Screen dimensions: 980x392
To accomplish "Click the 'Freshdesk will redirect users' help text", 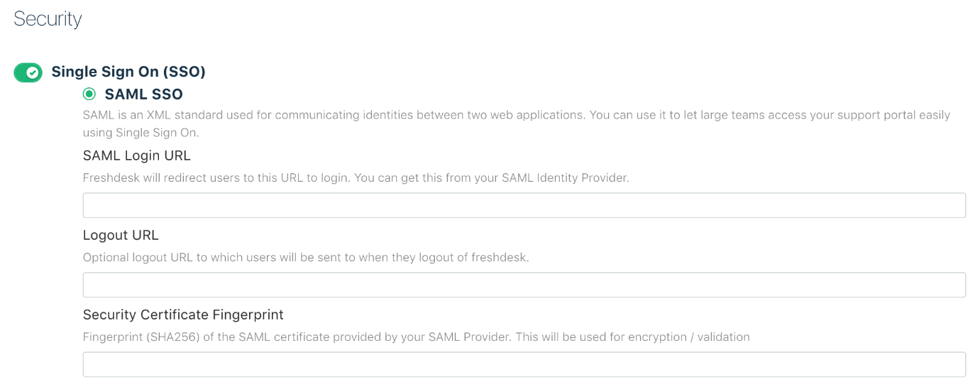I will [356, 178].
